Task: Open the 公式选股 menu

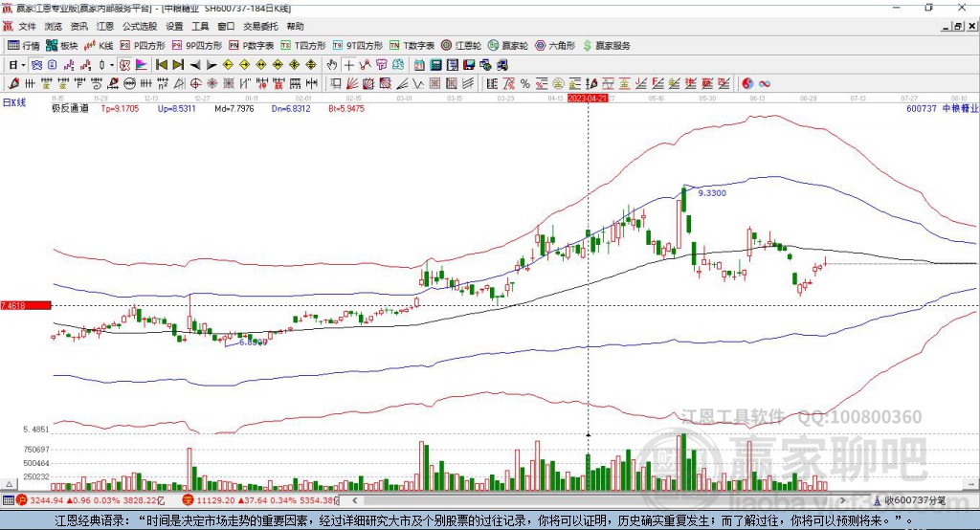Action: tap(140, 26)
